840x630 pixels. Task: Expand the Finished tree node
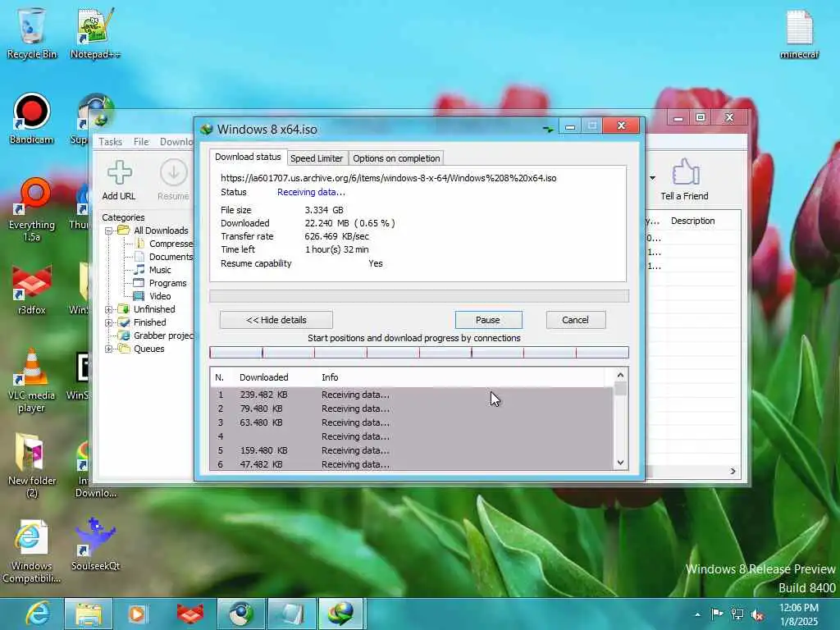(x=109, y=322)
